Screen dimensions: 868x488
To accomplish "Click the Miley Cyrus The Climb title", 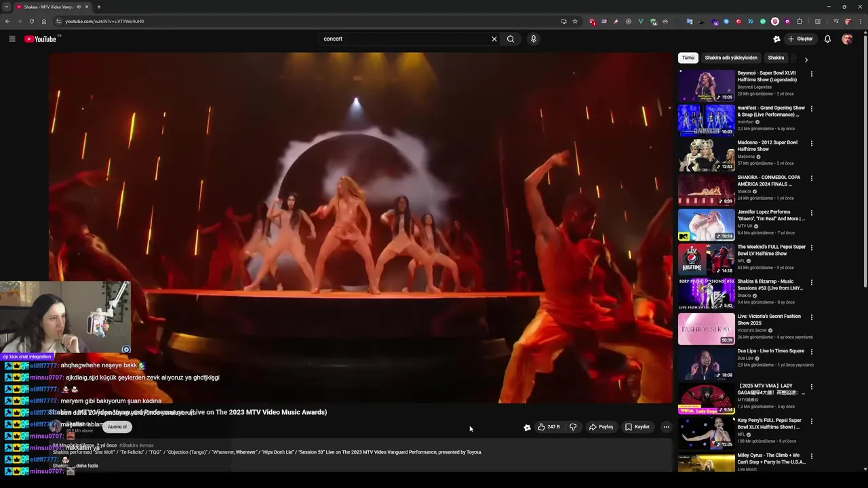I will coord(771,458).
